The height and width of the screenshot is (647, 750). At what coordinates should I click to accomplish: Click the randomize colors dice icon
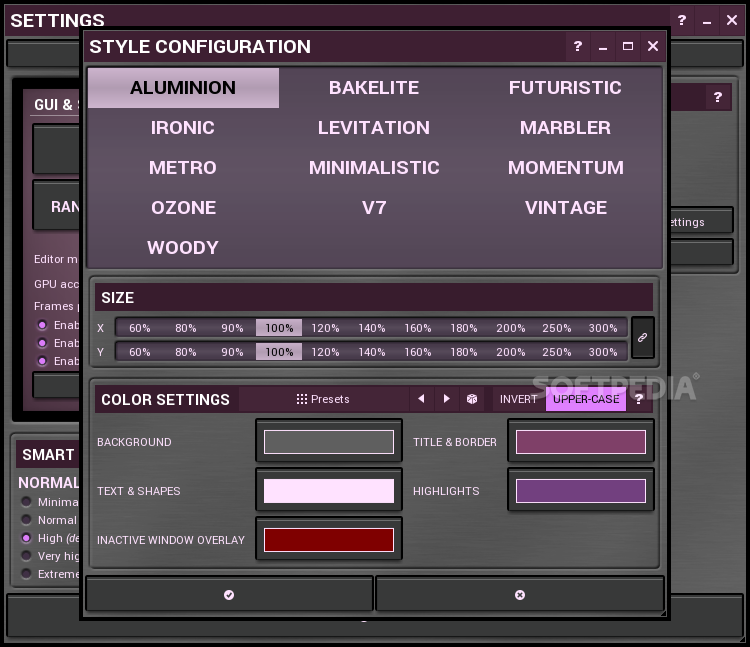click(x=472, y=399)
